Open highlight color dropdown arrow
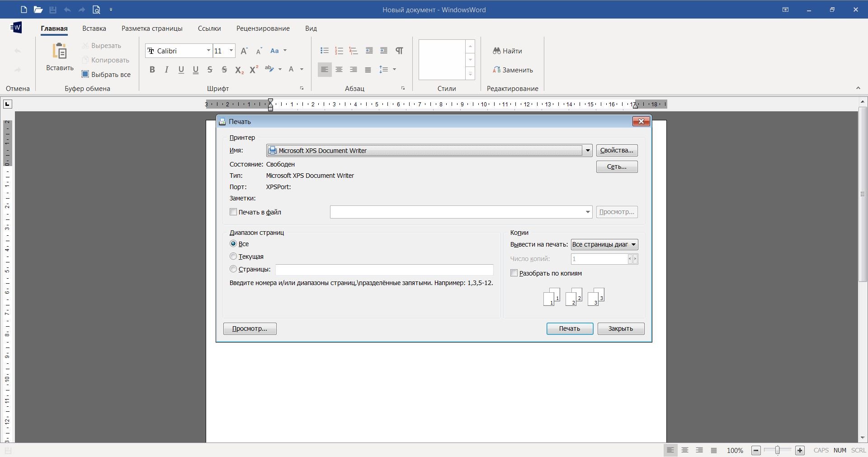Screen dimensions: 868x457 click(280, 69)
